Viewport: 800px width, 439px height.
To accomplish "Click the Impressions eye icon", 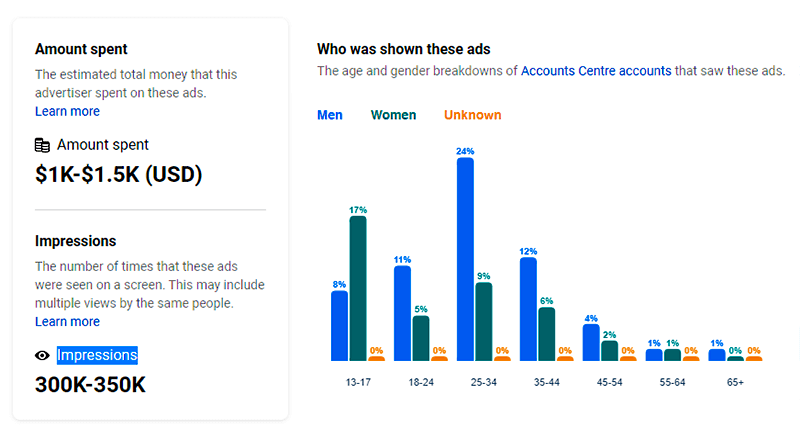I will click(42, 355).
